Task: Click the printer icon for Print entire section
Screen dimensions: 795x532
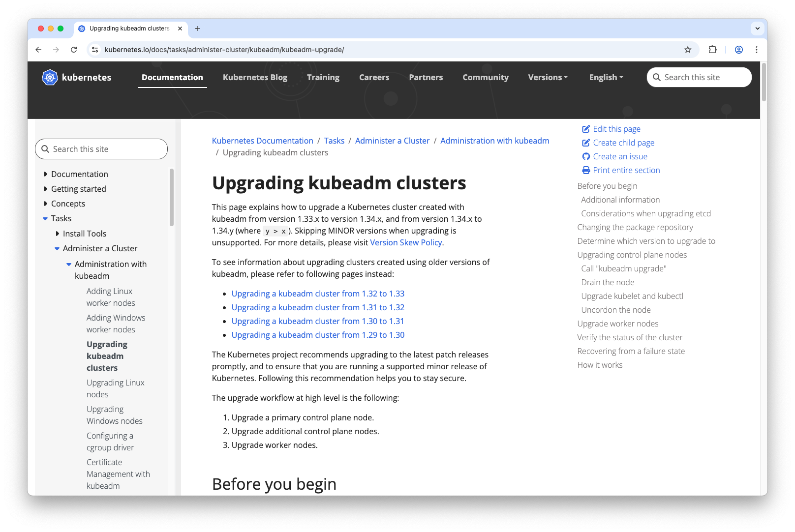Action: pos(585,170)
